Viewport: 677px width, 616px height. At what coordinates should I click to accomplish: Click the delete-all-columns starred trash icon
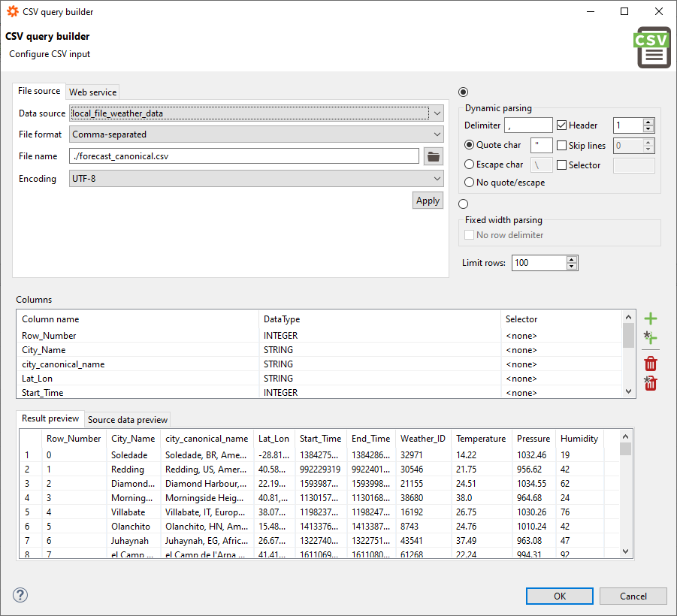(650, 383)
